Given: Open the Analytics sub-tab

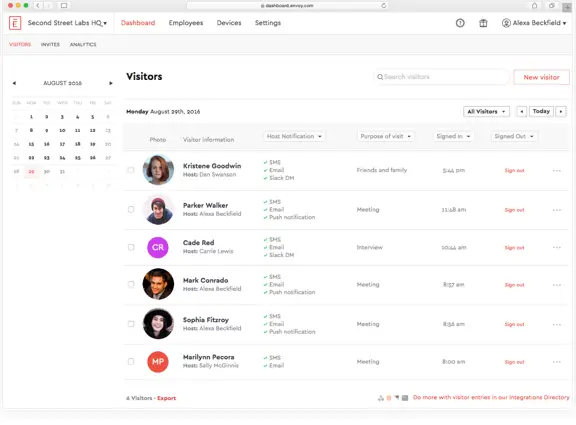Looking at the screenshot, I should tap(83, 44).
